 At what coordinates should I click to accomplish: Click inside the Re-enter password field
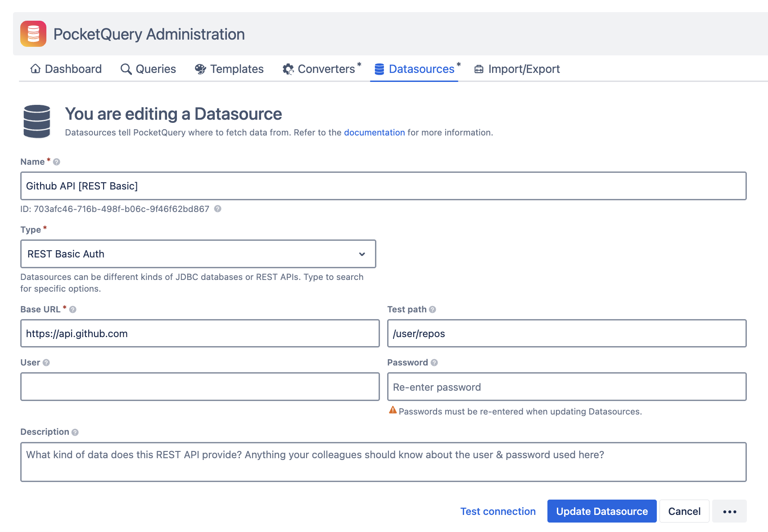pos(567,386)
